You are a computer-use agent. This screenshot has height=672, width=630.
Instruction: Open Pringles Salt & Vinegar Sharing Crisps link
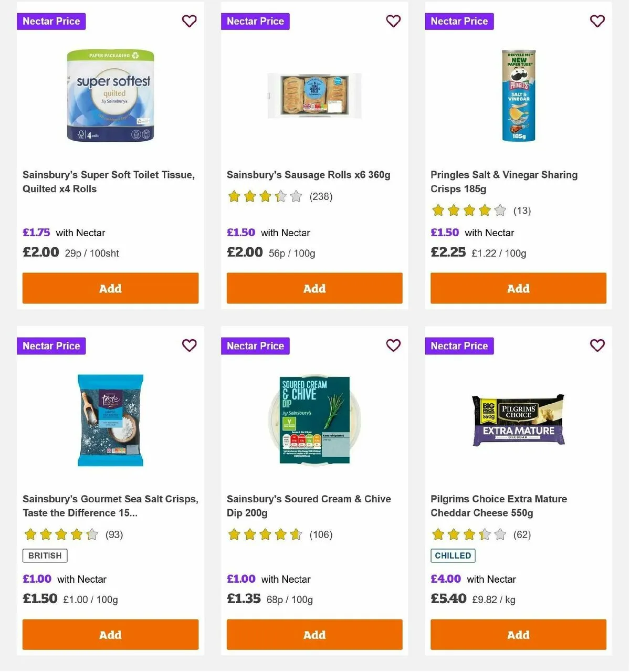pos(504,182)
